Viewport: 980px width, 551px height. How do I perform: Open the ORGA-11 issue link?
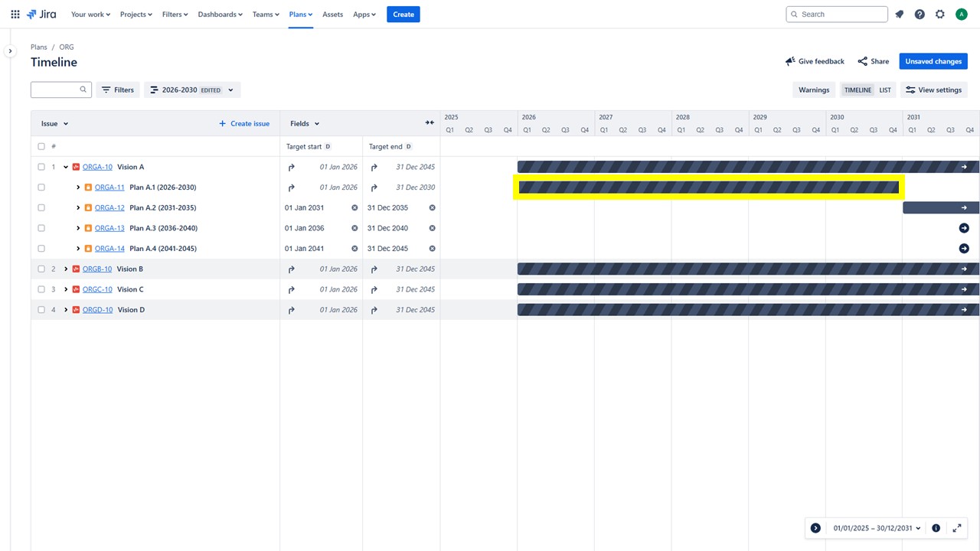pos(109,187)
